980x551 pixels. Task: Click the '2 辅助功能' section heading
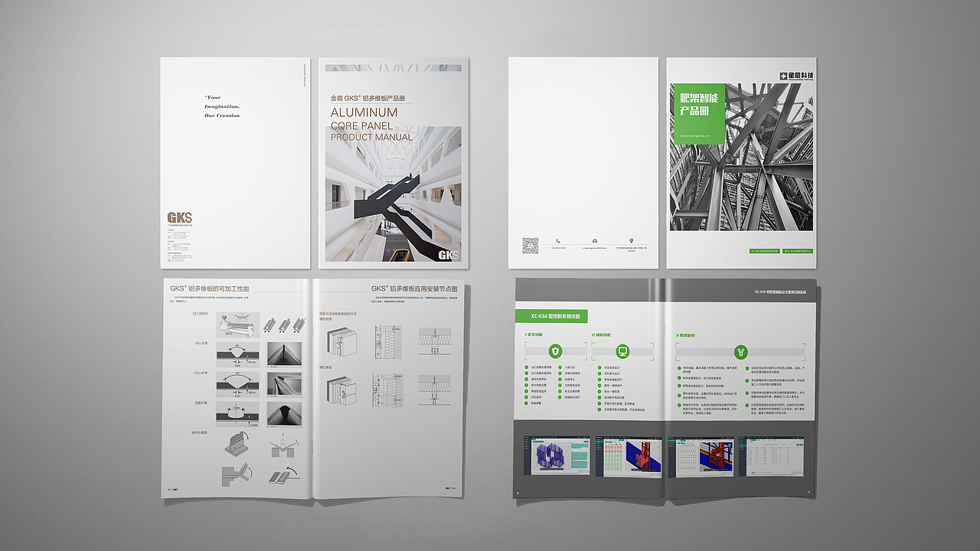click(x=601, y=335)
